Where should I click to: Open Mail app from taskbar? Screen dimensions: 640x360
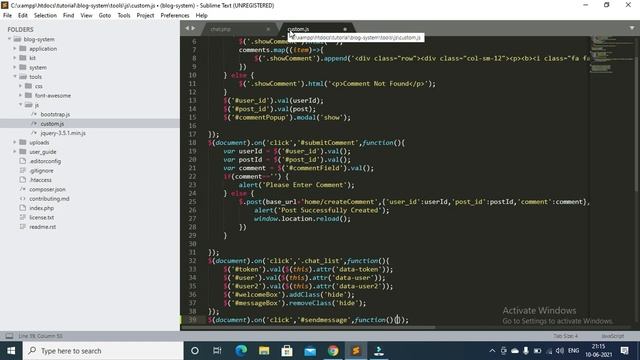coord(310,351)
